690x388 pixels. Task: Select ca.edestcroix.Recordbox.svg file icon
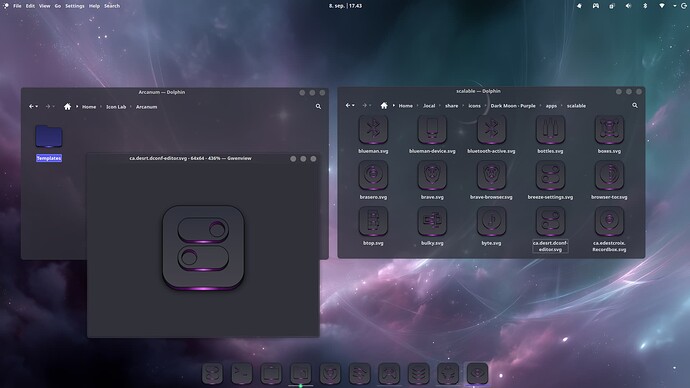coord(609,221)
